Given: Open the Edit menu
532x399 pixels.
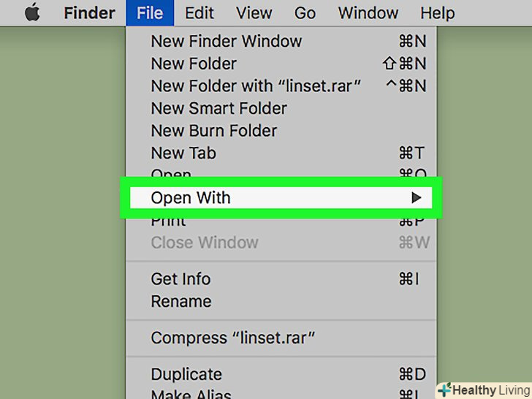Looking at the screenshot, I should tap(199, 13).
